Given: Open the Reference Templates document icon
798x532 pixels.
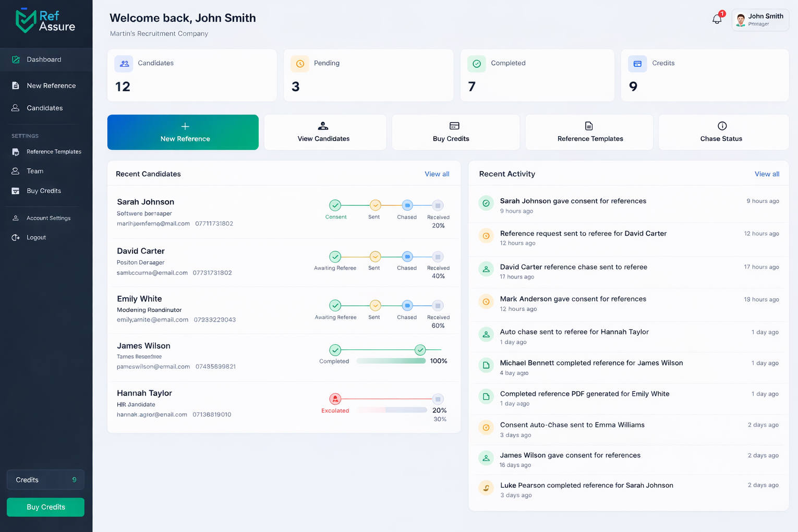Looking at the screenshot, I should click(589, 126).
